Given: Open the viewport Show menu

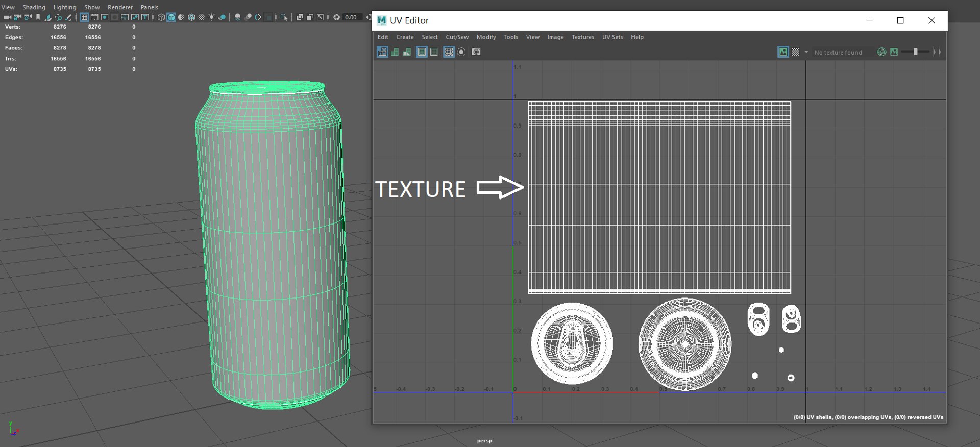Looking at the screenshot, I should 92,7.
